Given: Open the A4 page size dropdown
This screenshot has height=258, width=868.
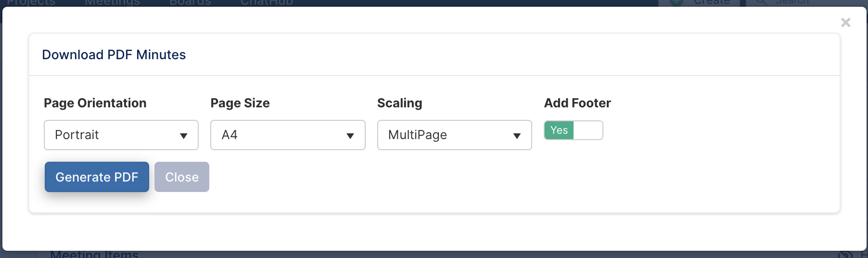Looking at the screenshot, I should click(x=288, y=135).
